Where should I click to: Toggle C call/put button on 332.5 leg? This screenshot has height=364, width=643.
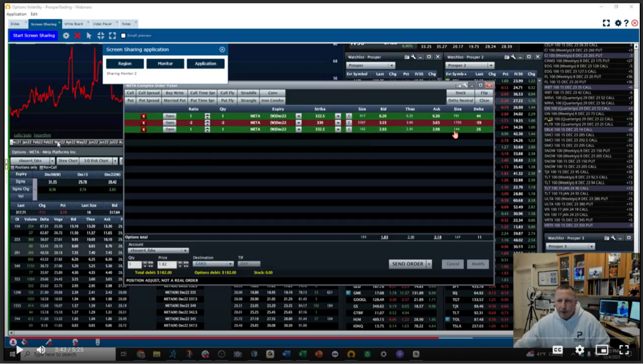pyautogui.click(x=349, y=129)
